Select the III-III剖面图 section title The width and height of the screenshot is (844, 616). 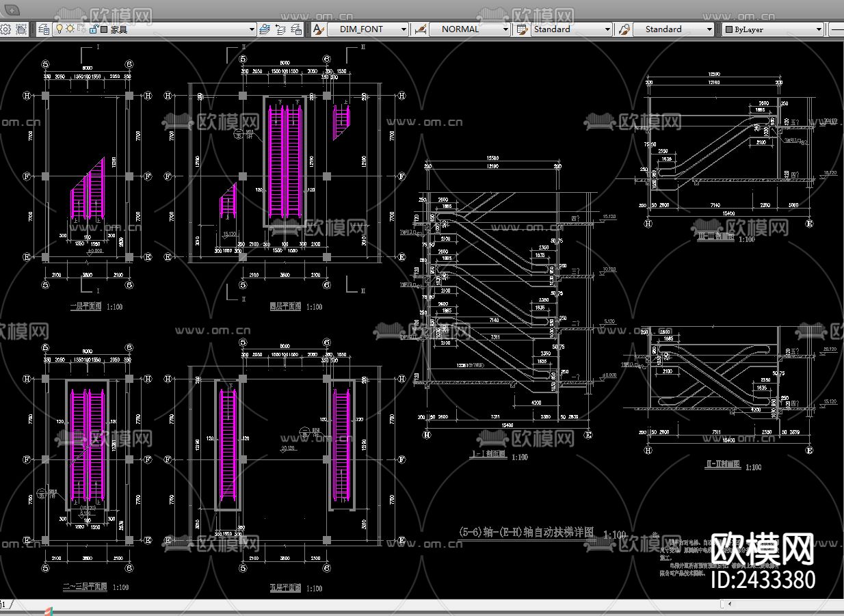[715, 237]
